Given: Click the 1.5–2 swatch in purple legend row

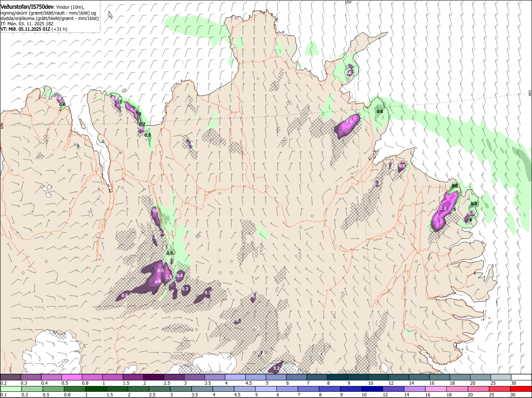Looking at the screenshot, I should click(133, 377).
